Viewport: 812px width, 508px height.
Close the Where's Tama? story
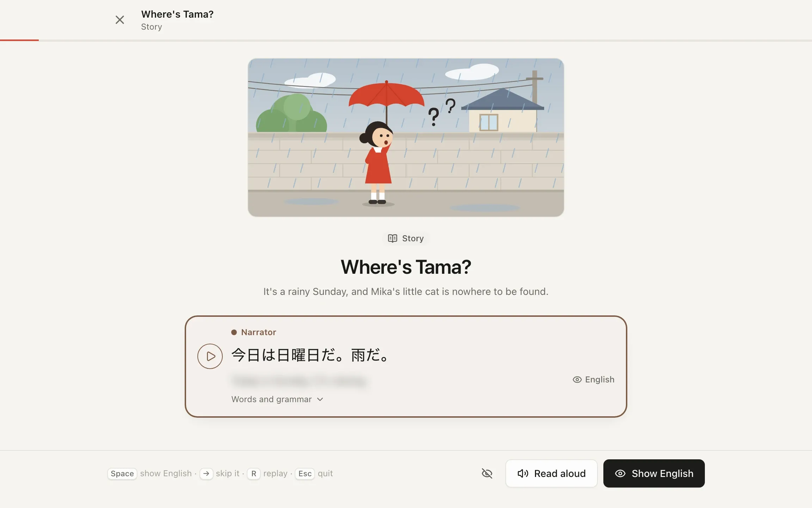coord(120,20)
